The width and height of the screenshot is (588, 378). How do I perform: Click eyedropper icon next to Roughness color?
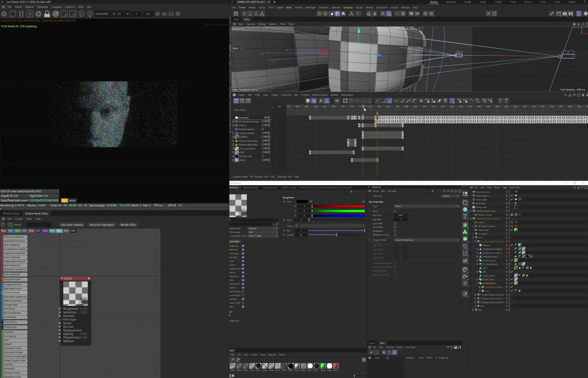pyautogui.click(x=311, y=201)
